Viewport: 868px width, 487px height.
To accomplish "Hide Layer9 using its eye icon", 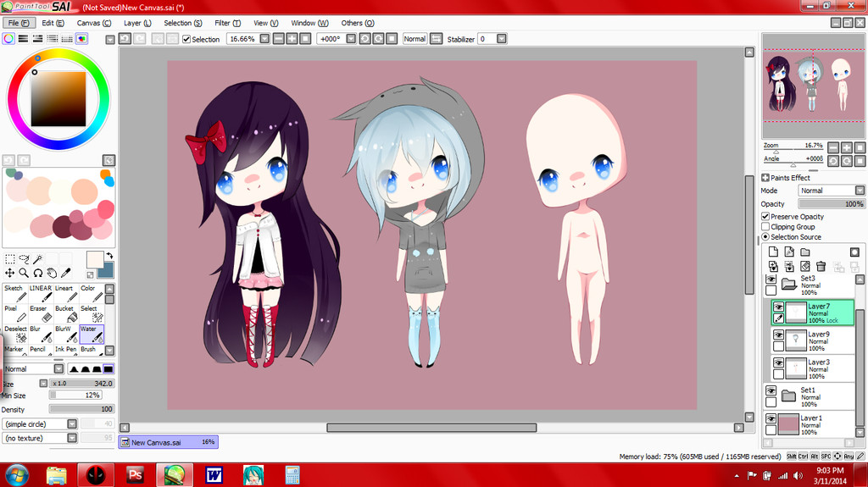I will (778, 335).
